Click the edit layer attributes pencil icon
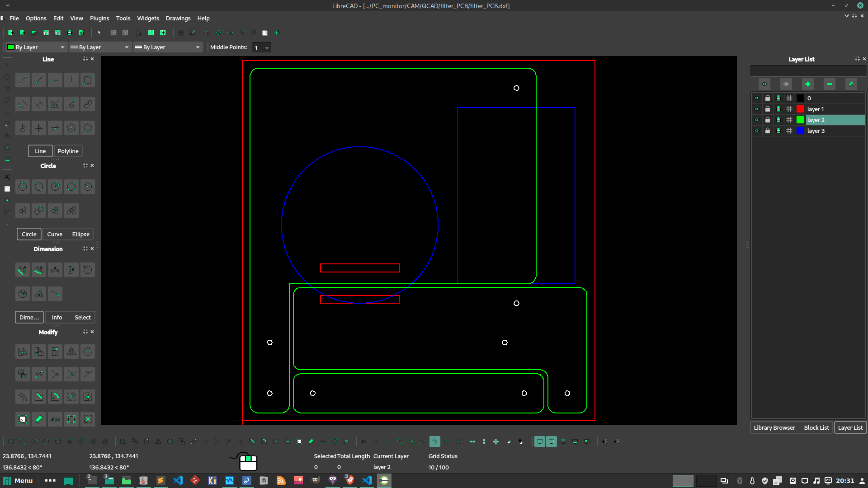The height and width of the screenshot is (488, 868). coord(851,84)
